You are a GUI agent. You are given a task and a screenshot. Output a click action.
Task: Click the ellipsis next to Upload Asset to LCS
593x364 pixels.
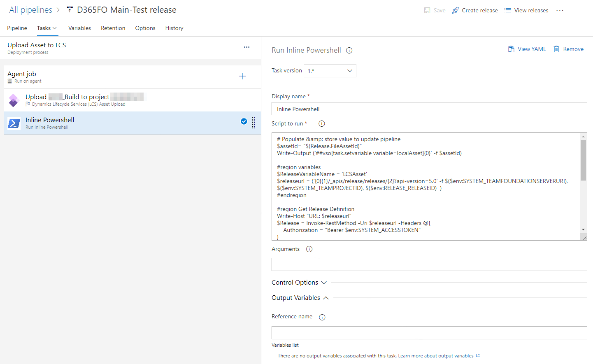[247, 47]
